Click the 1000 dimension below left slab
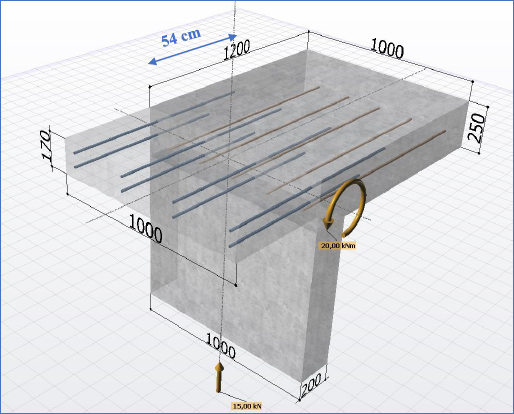 coord(145,228)
